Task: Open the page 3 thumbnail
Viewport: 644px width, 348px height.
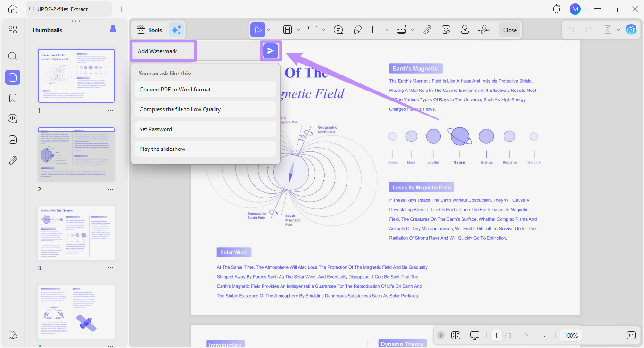Action: 76,233
